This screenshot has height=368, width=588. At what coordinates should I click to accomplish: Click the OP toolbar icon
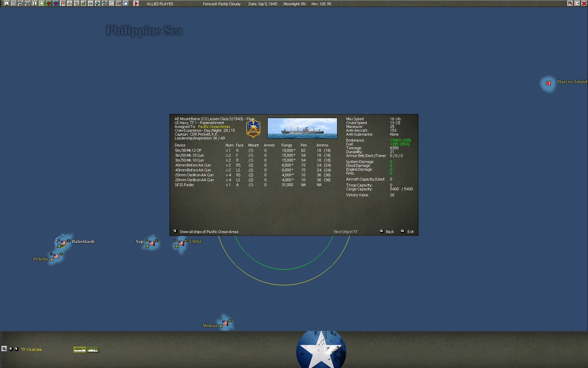coord(111,4)
